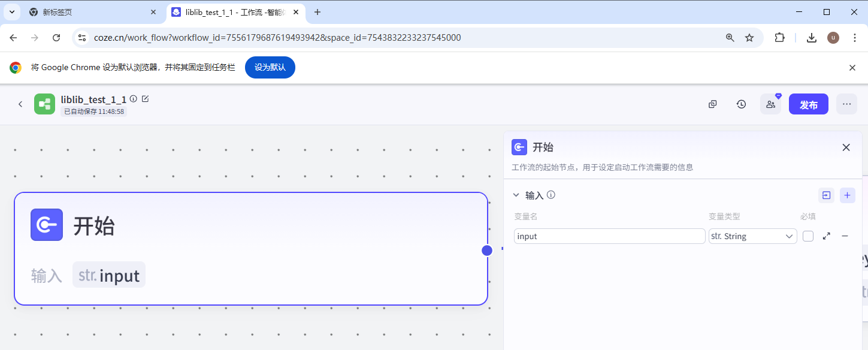Open a new browser tab
This screenshot has height=350, width=868.
pyautogui.click(x=317, y=12)
